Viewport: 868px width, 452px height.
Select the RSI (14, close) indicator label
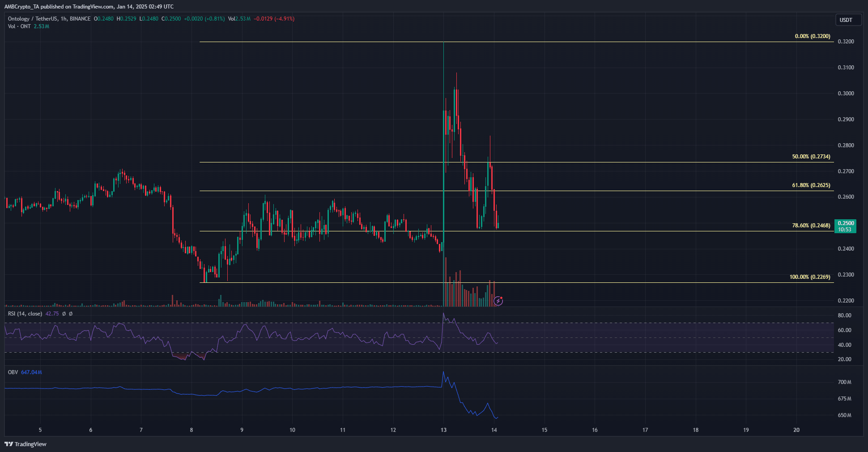(25, 314)
